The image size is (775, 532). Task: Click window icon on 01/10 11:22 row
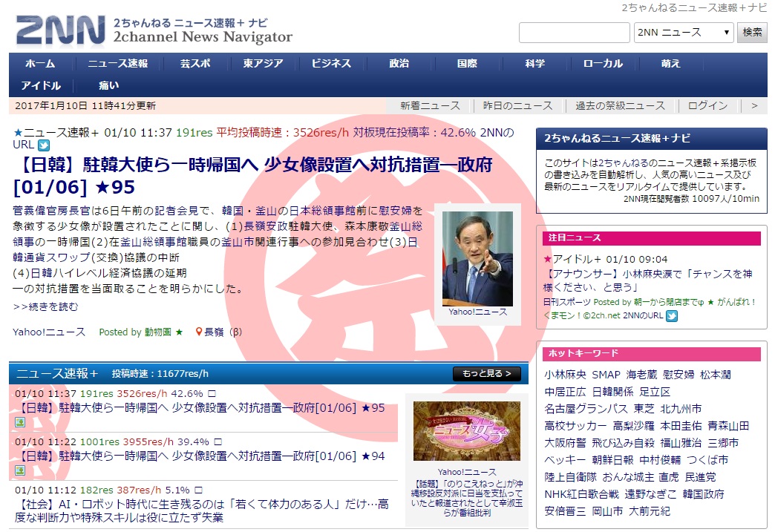coord(218,441)
